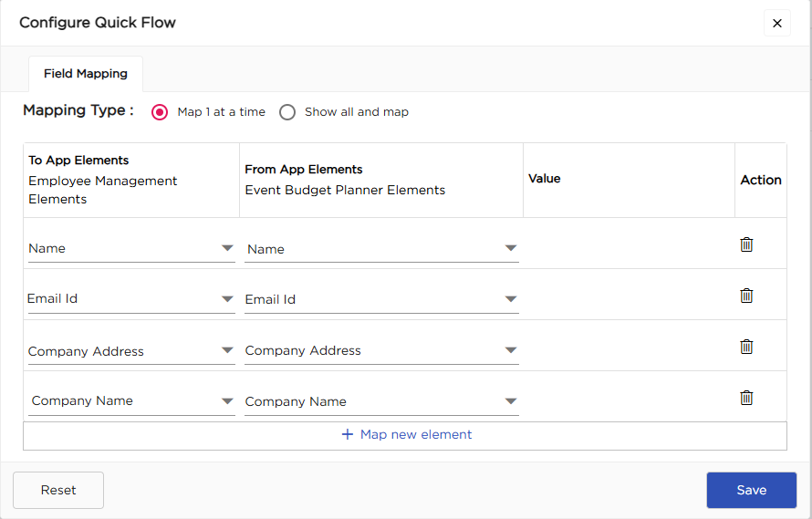Save the field mapping configuration

pyautogui.click(x=751, y=490)
